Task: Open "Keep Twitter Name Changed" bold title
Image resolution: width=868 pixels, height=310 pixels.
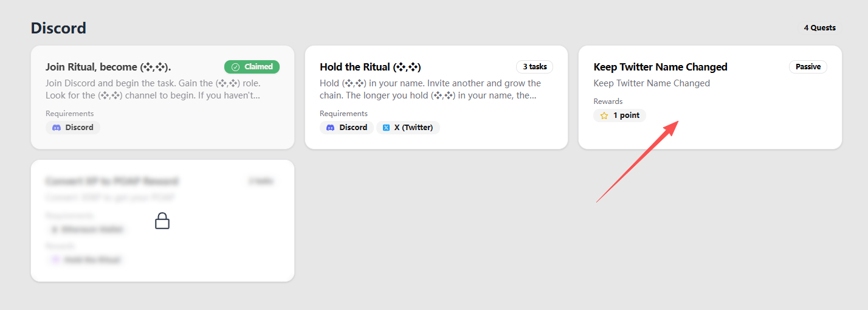Action: click(660, 67)
